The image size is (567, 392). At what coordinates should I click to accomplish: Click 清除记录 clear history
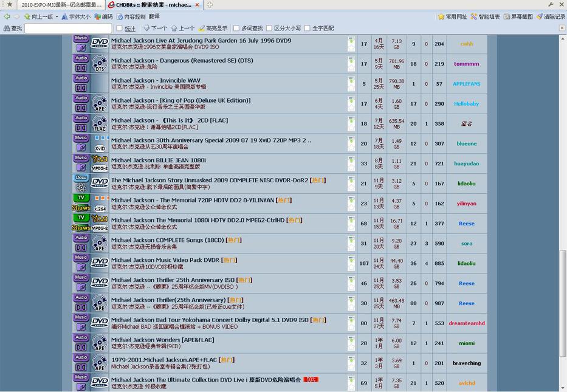click(x=551, y=16)
